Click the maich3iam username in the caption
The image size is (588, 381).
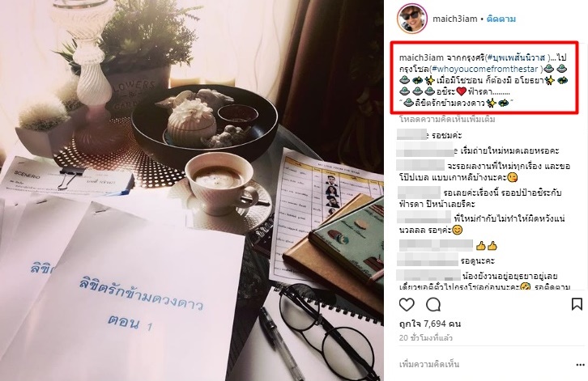421,57
